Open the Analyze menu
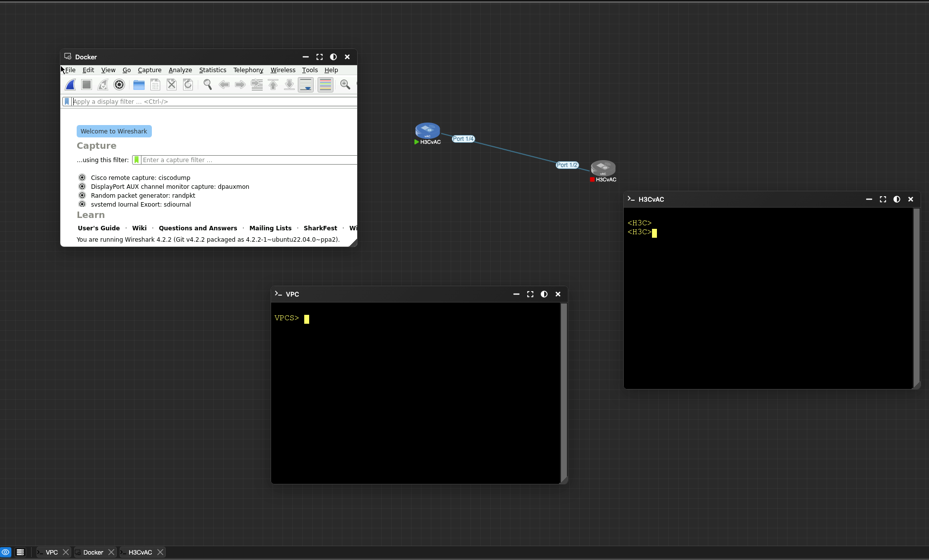The width and height of the screenshot is (929, 560). tap(180, 70)
